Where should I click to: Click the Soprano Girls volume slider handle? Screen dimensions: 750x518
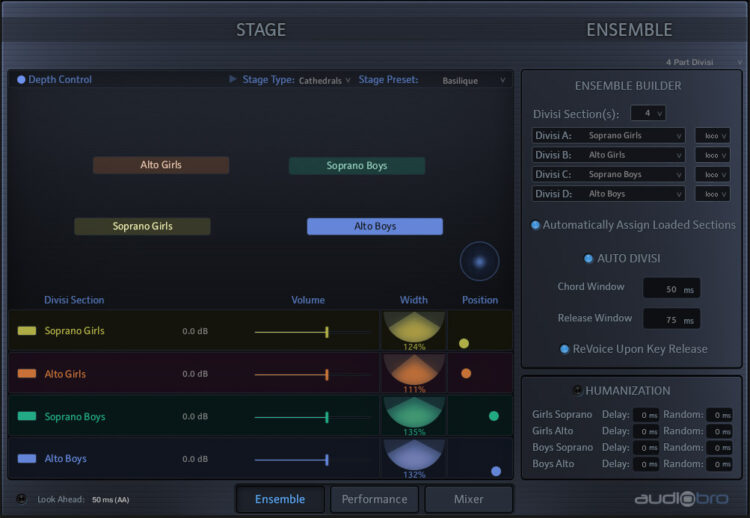click(327, 332)
